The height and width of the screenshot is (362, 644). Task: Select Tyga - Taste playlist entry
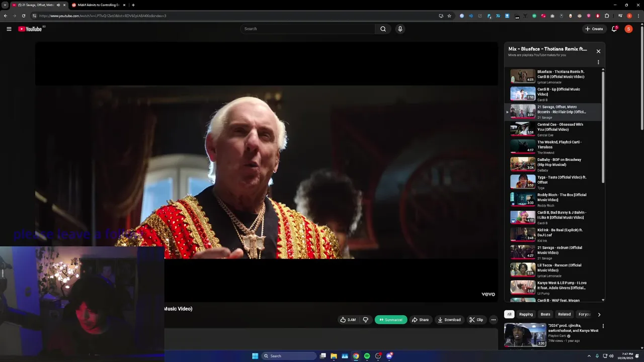coord(553,182)
